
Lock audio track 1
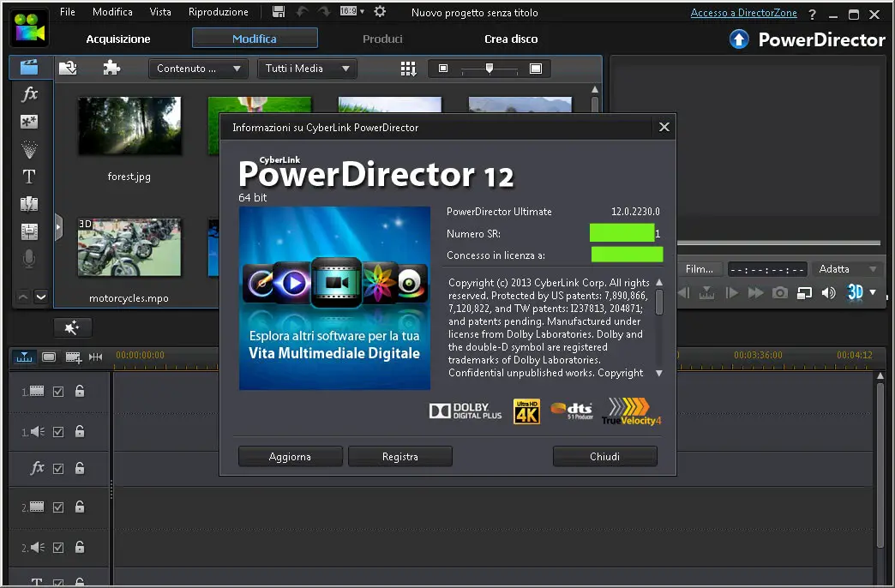[80, 432]
